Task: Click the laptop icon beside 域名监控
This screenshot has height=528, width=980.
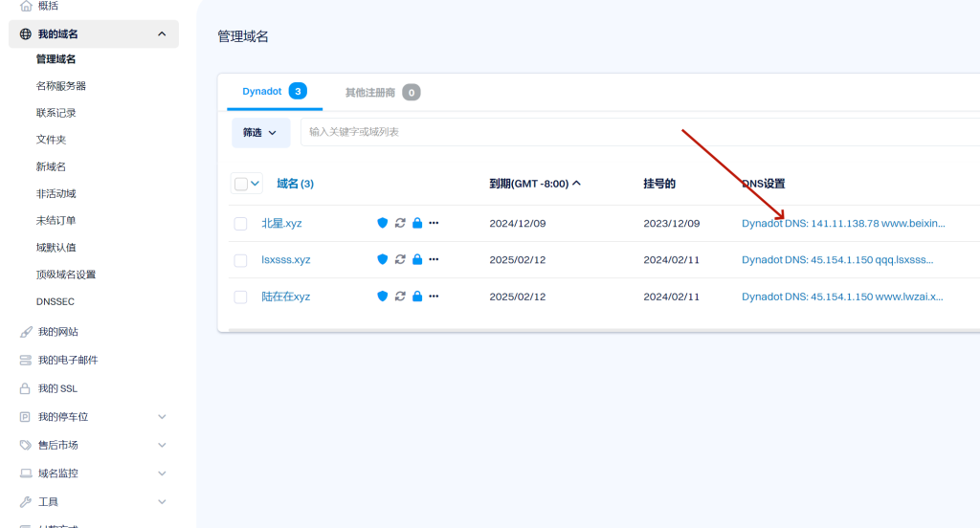Action: [25, 473]
